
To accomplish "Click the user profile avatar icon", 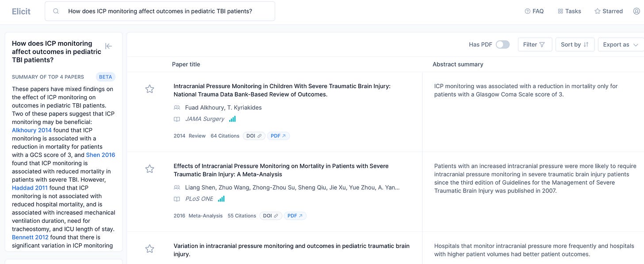I will pyautogui.click(x=636, y=11).
